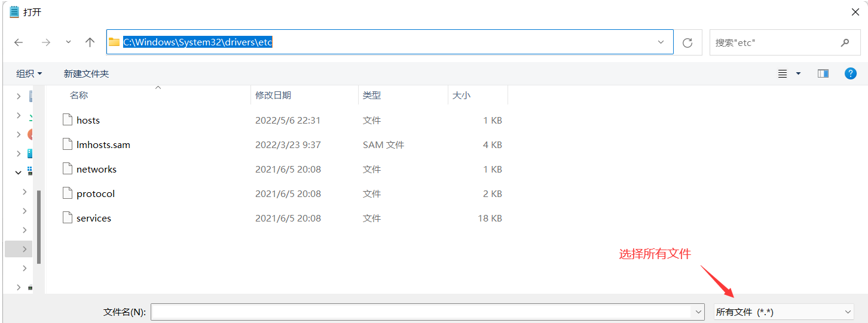Image resolution: width=868 pixels, height=323 pixels.
Task: Click the networks file icon
Action: 68,169
